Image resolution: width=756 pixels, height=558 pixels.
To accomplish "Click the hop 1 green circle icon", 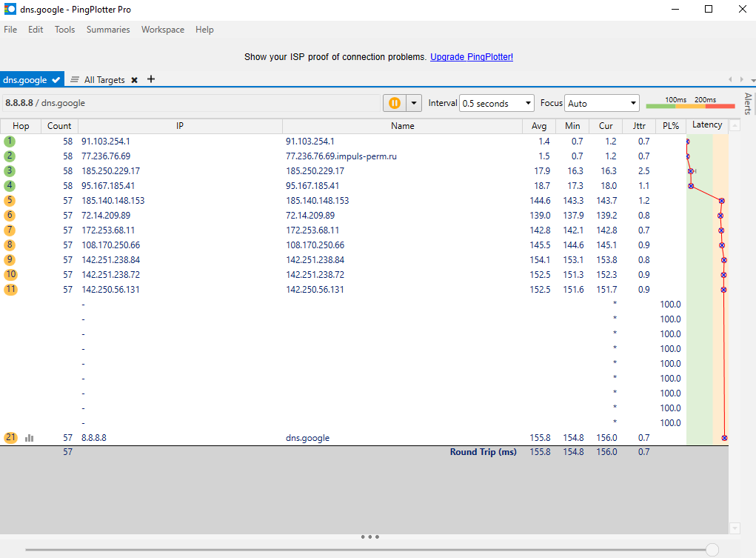I will [x=10, y=142].
